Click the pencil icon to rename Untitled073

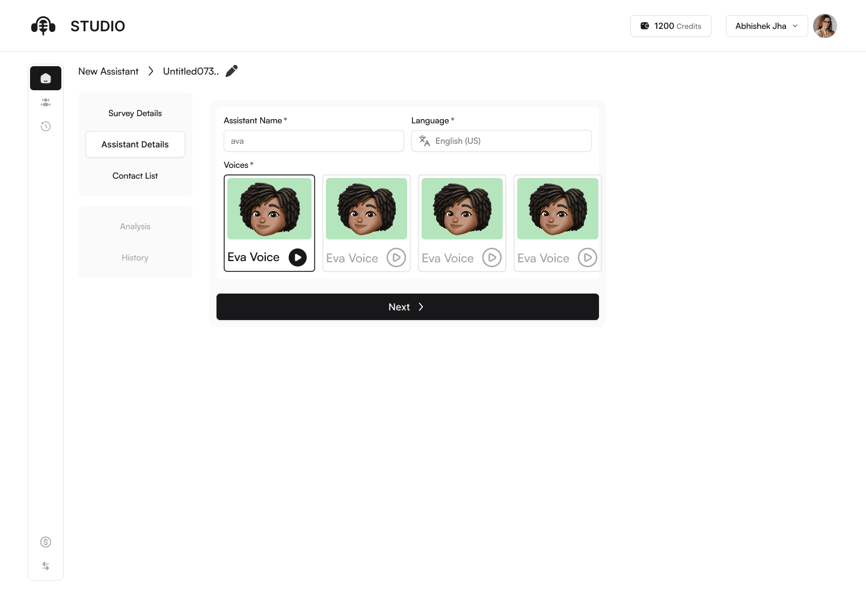coord(232,71)
